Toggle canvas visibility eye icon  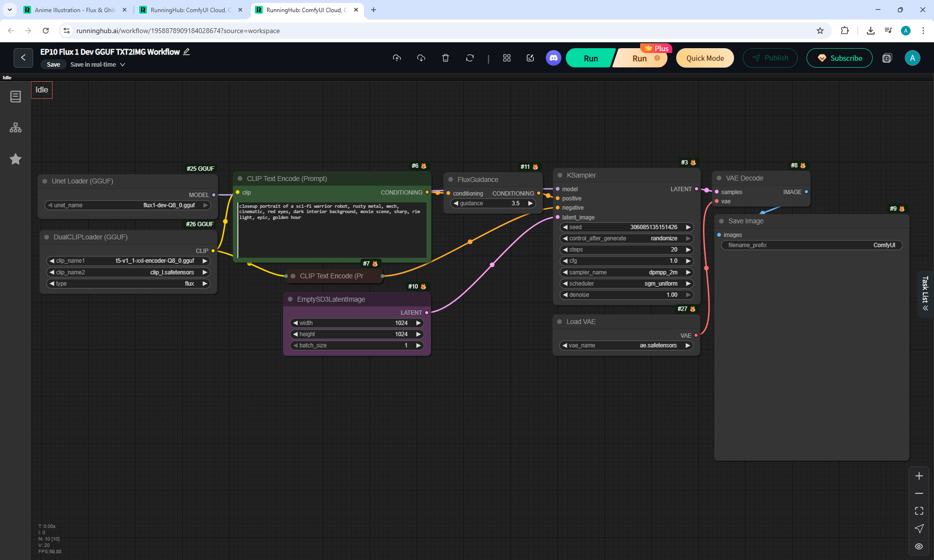(x=918, y=546)
